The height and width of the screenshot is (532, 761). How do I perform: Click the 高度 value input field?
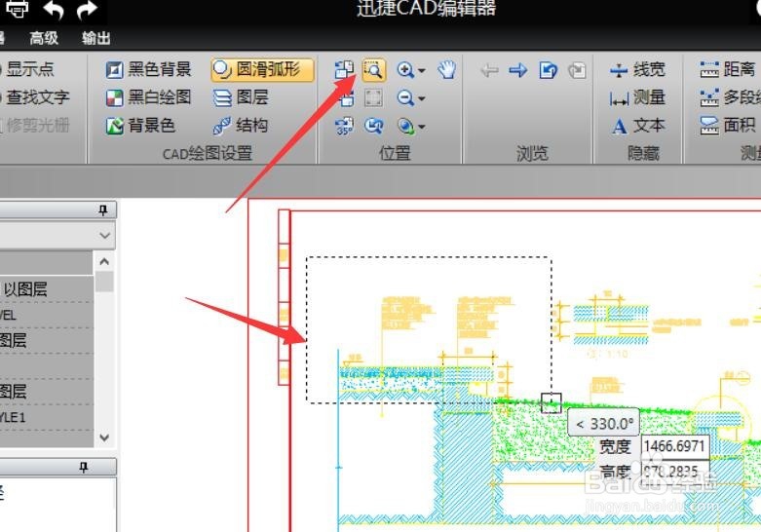674,471
